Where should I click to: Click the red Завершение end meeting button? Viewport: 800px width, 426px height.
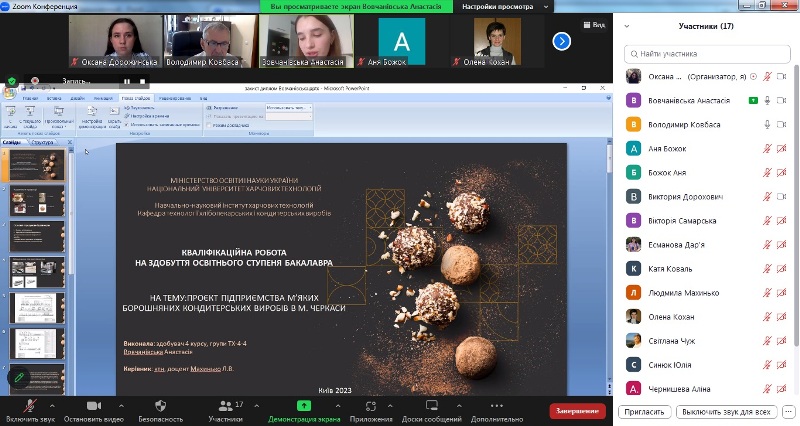[x=578, y=411]
